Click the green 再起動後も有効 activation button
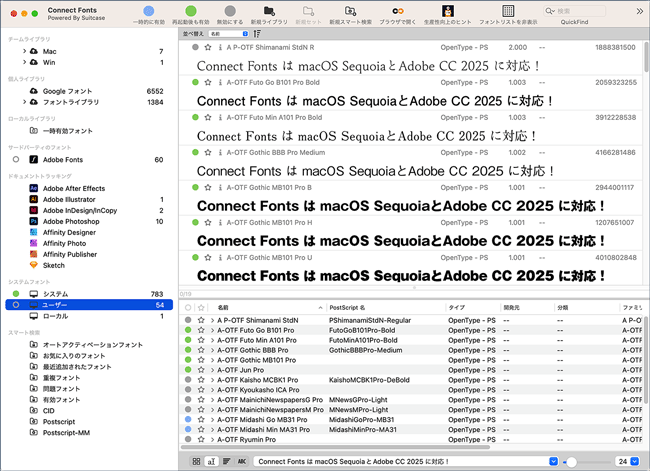The width and height of the screenshot is (650, 471). [x=191, y=11]
